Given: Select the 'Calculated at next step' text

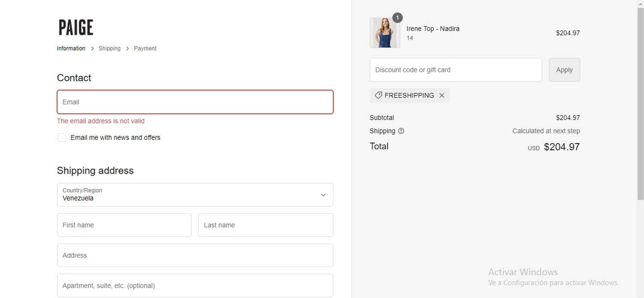Looking at the screenshot, I should point(546,131).
